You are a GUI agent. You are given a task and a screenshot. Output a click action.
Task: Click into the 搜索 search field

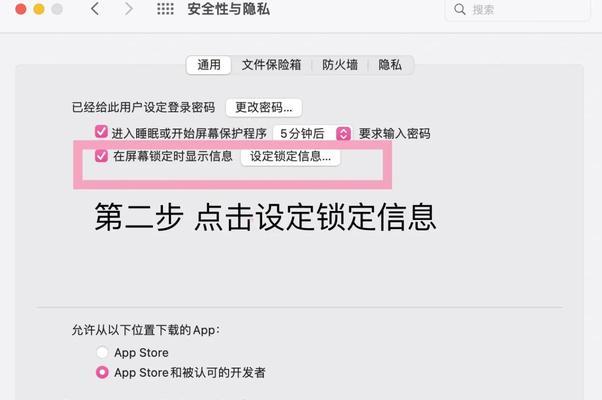(517, 9)
